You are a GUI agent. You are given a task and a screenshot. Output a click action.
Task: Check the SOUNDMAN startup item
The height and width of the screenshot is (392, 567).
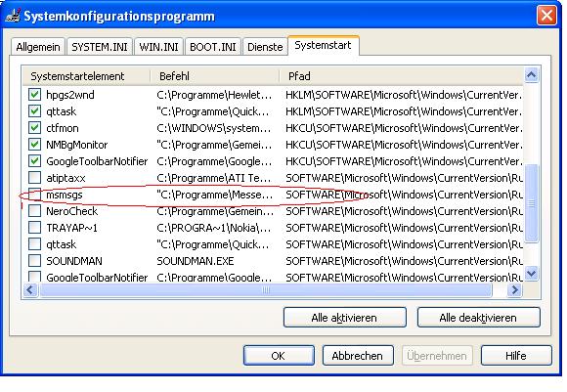tap(35, 261)
